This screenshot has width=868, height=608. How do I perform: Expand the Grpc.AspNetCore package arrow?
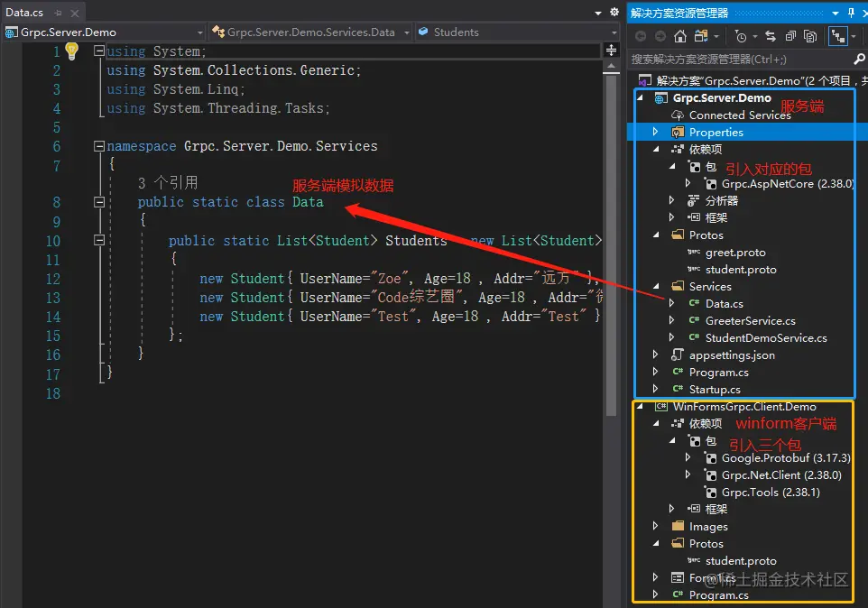pos(688,183)
